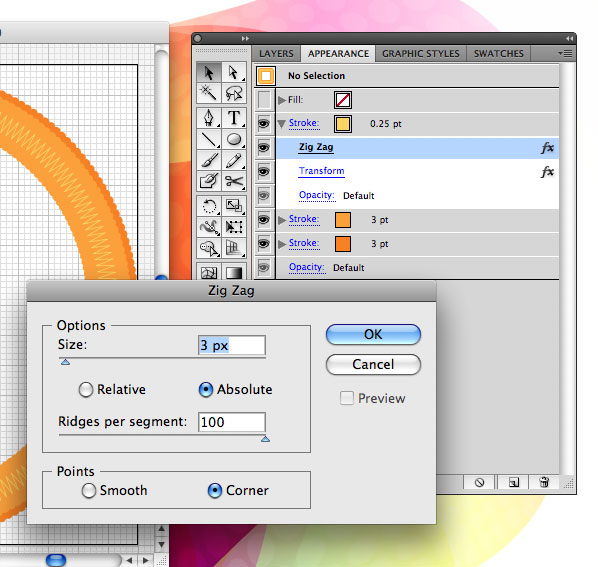
Task: Click the 0.25 pt Stroke link
Action: pos(304,123)
